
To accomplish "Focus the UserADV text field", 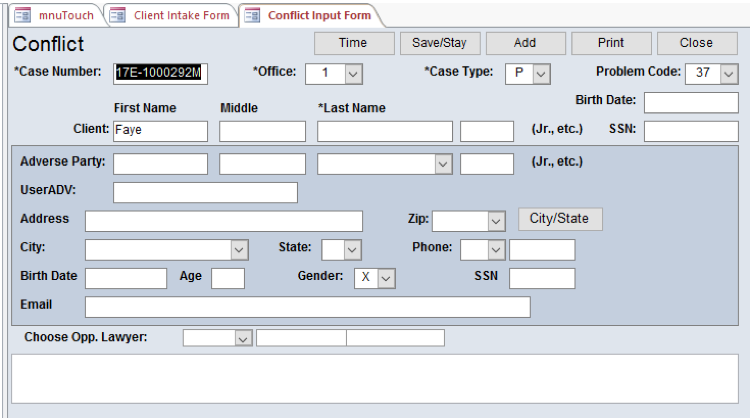I will point(205,192).
